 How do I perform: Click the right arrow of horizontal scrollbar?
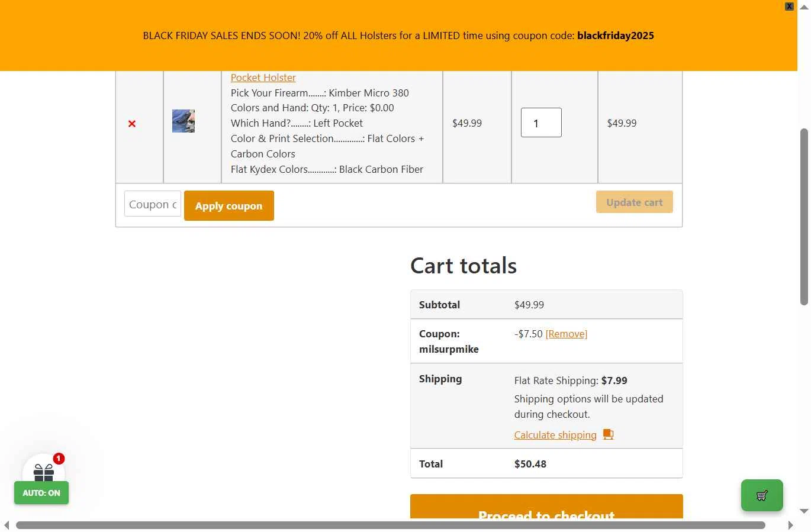(790, 525)
